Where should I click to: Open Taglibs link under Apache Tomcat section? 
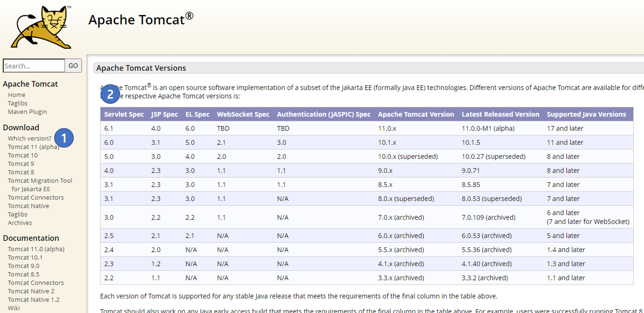pyautogui.click(x=18, y=103)
